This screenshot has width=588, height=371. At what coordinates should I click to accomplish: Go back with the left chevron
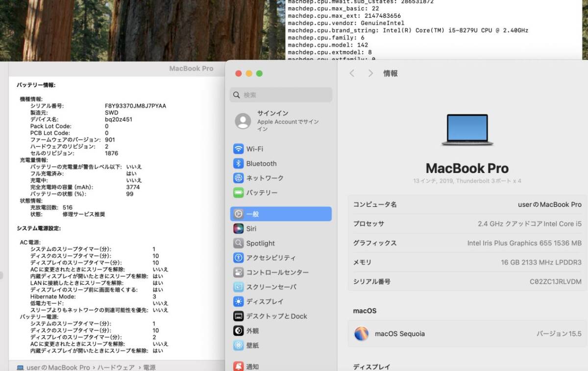click(x=352, y=74)
